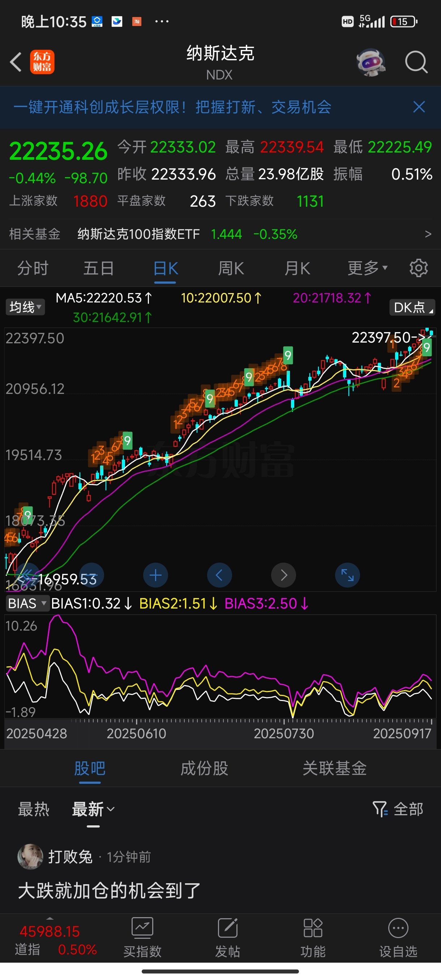This screenshot has height=980, width=441.
Task: Open post 大跌就加仓的机会到了
Action: [x=109, y=891]
